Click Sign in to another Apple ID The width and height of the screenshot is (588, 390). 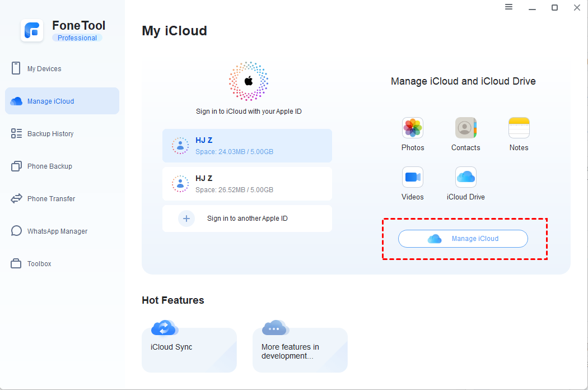click(x=247, y=218)
